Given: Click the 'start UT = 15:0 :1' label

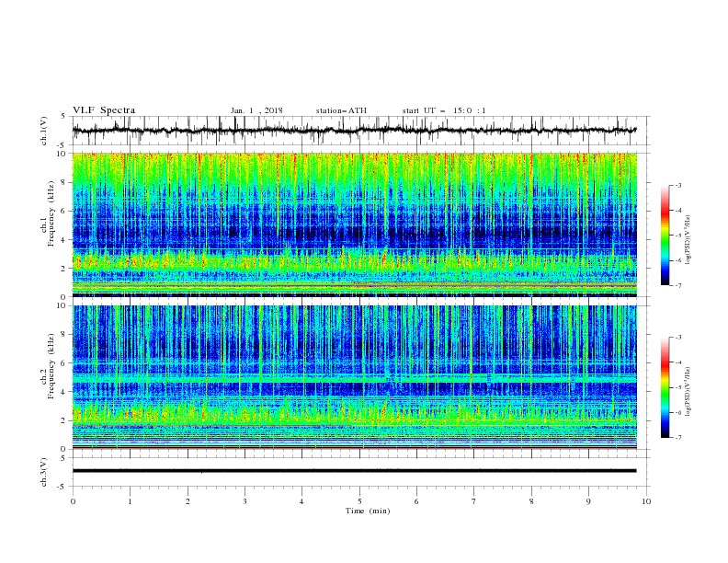Looking at the screenshot, I should [x=444, y=110].
